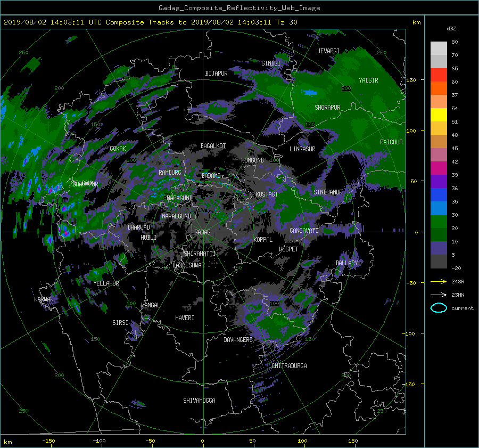Click the yellow 24SR track arrow icon
The image size is (479, 448).
click(x=439, y=281)
